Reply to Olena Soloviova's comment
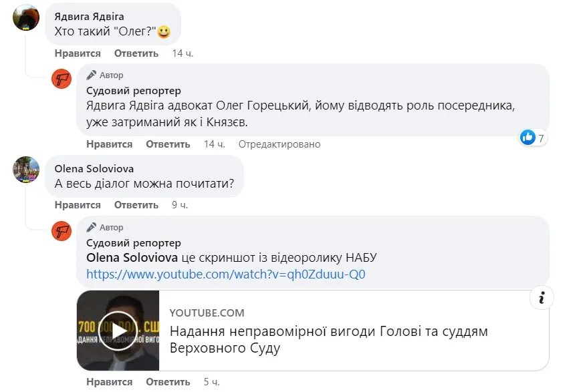The height and width of the screenshot is (392, 579). point(136,205)
